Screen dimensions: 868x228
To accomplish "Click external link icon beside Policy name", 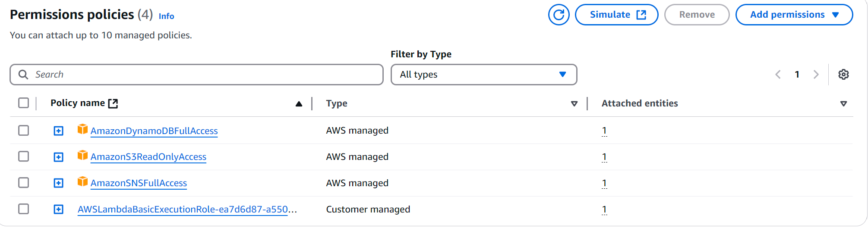I will 113,103.
